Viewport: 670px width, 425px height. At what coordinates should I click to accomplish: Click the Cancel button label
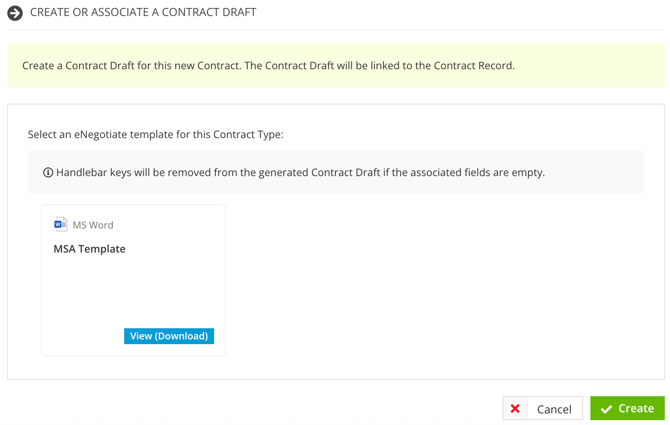coord(554,409)
